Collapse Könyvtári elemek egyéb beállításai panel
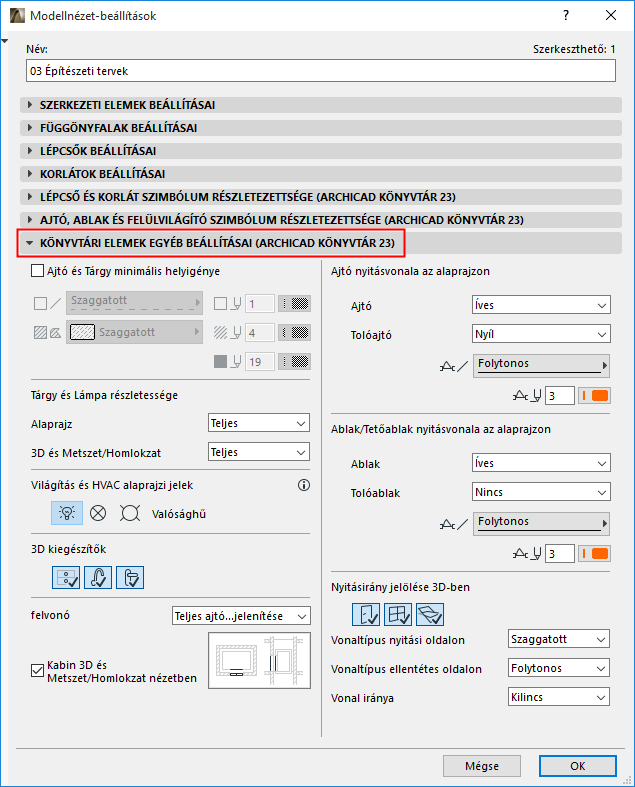 pyautogui.click(x=321, y=243)
